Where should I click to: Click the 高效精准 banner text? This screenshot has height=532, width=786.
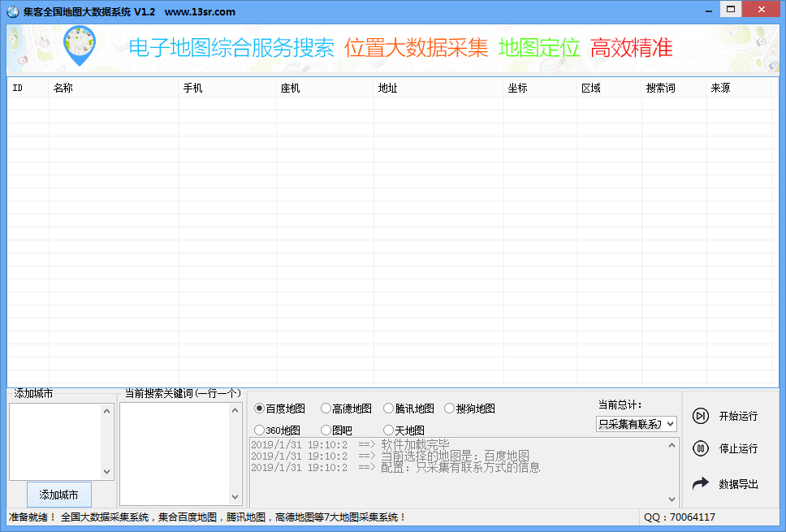tap(631, 48)
